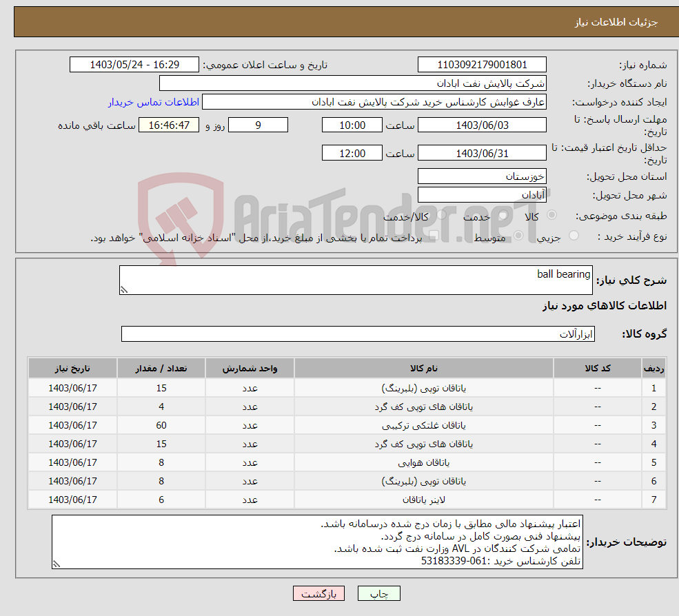The height and width of the screenshot is (616, 679).
Task: Click the بازگشت (back) button
Action: (x=318, y=593)
